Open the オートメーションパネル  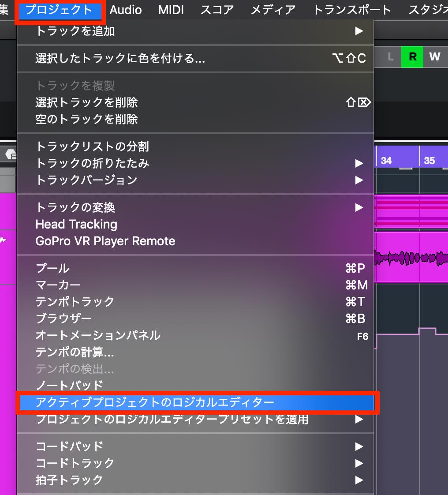click(x=195, y=335)
